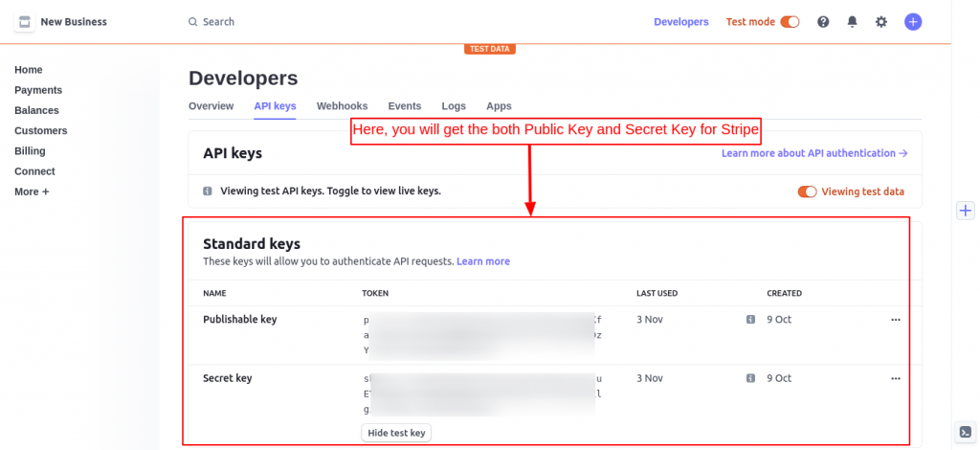Switch to the Webhooks tab

[342, 106]
